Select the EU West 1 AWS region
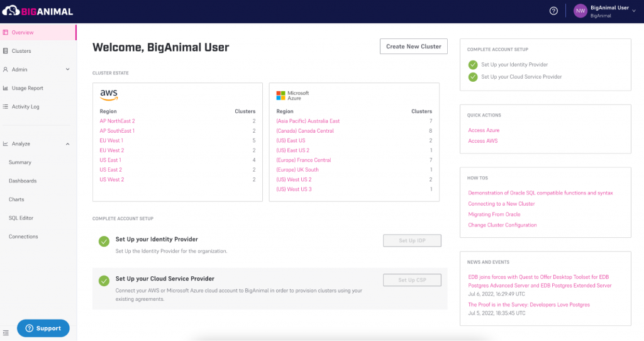The height and width of the screenshot is (341, 644). [111, 141]
